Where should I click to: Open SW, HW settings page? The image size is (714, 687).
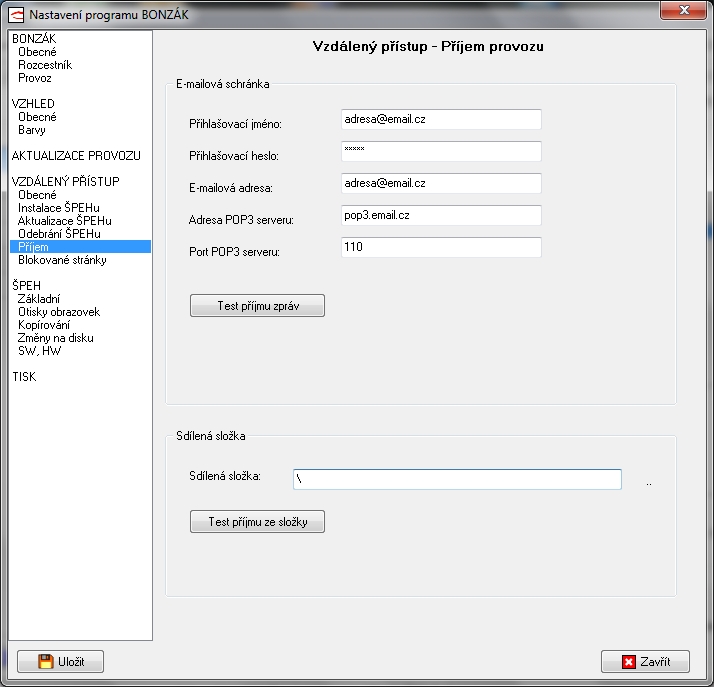(x=40, y=351)
